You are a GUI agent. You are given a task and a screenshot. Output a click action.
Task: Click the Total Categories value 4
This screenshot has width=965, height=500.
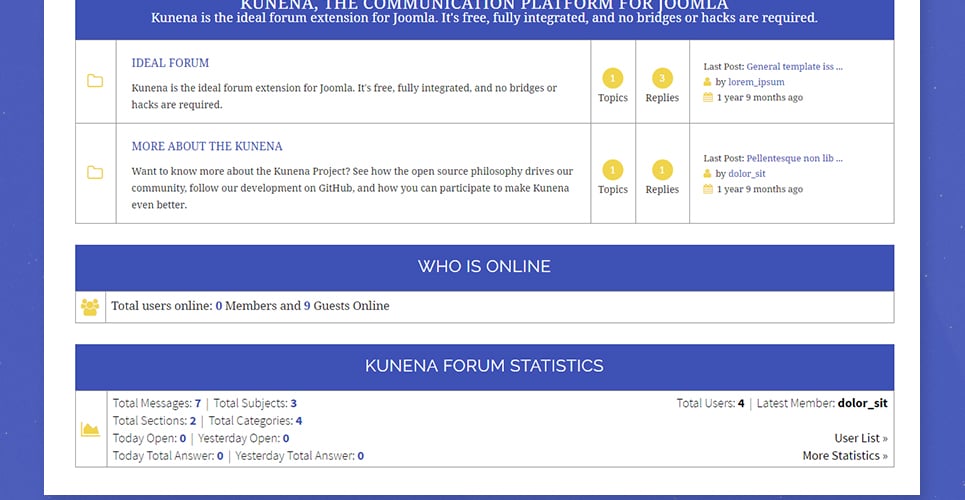pyautogui.click(x=298, y=421)
